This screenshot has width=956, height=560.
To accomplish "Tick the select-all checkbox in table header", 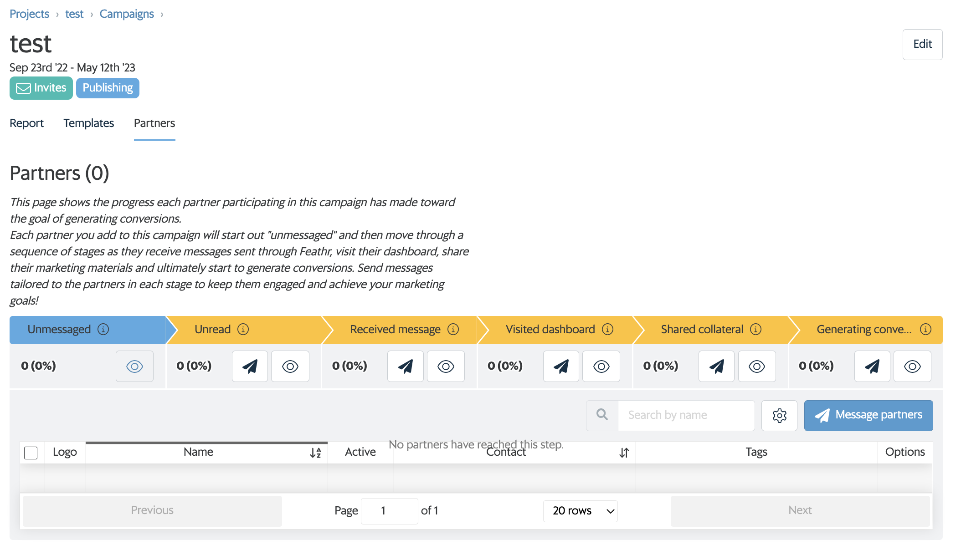I will [x=31, y=453].
